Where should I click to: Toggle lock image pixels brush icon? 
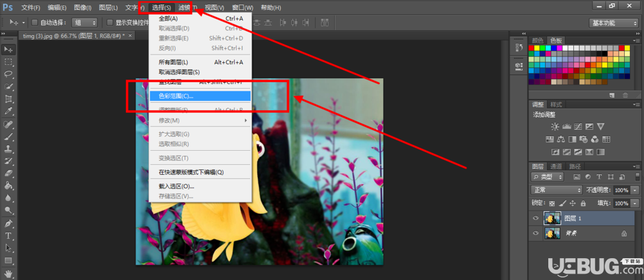562,203
